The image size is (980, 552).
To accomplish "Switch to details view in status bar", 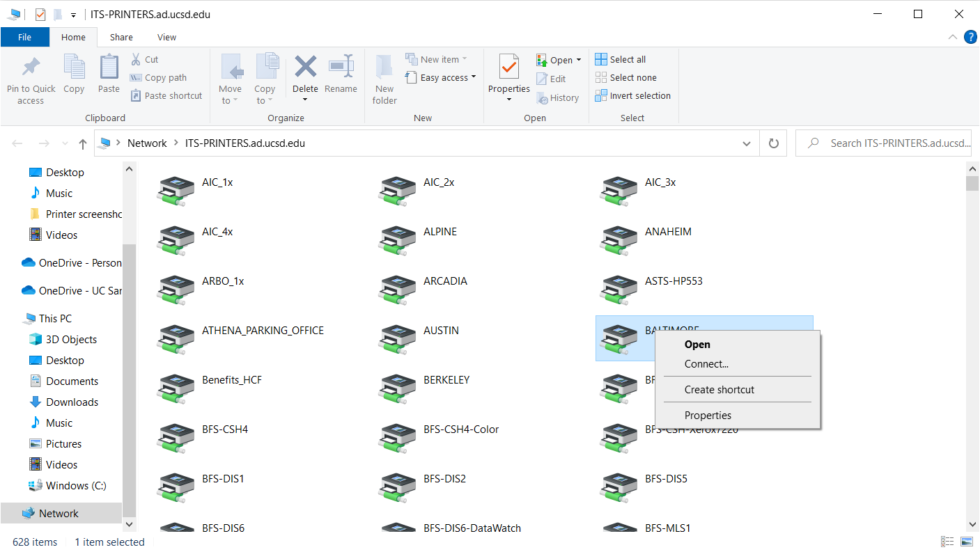I will 947,542.
